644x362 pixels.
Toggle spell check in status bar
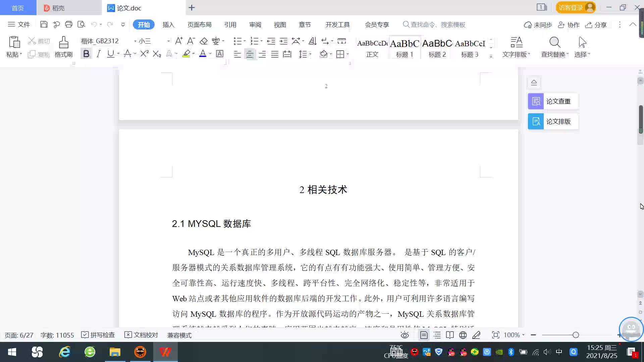pyautogui.click(x=98, y=335)
